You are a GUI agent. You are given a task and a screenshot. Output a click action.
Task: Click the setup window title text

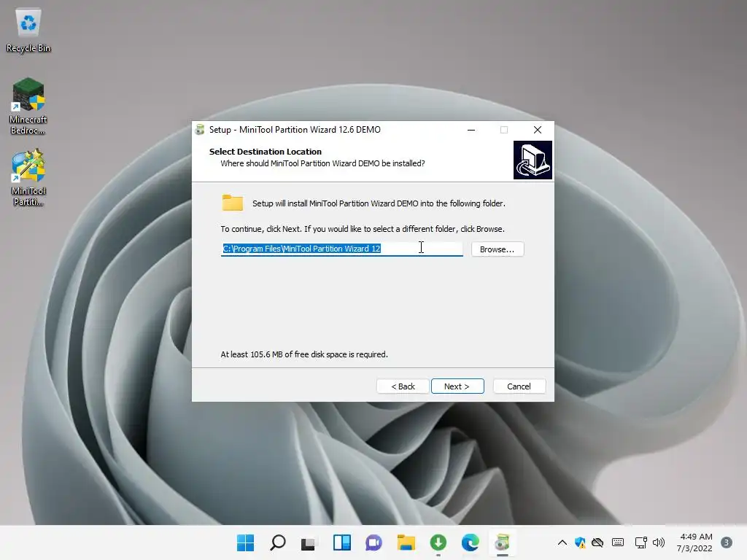(295, 130)
